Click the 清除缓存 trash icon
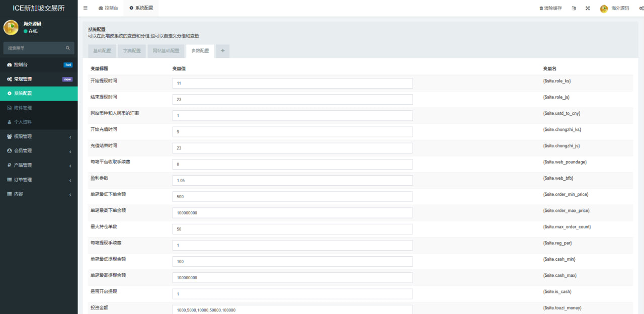 point(541,9)
